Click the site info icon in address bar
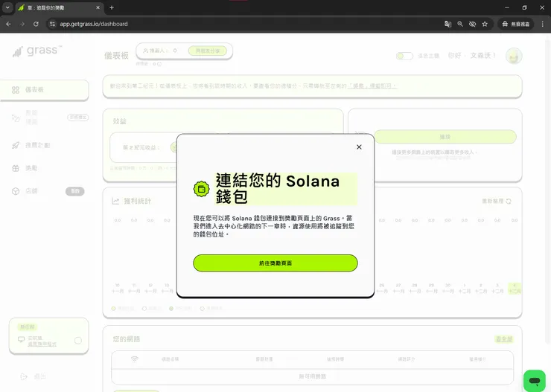551x392 pixels. 52,24
